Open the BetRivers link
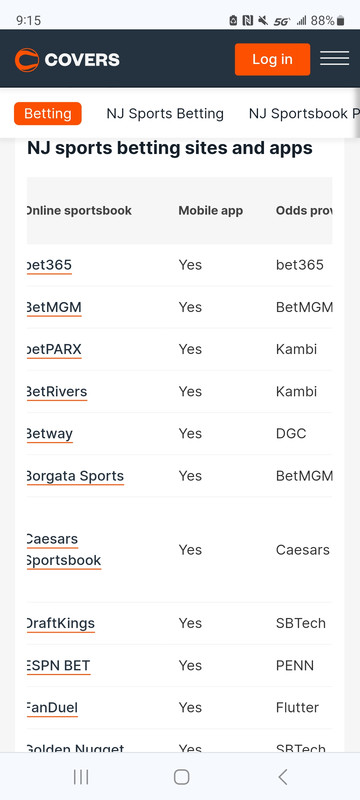Screen dimensions: 360x800 (x=57, y=391)
